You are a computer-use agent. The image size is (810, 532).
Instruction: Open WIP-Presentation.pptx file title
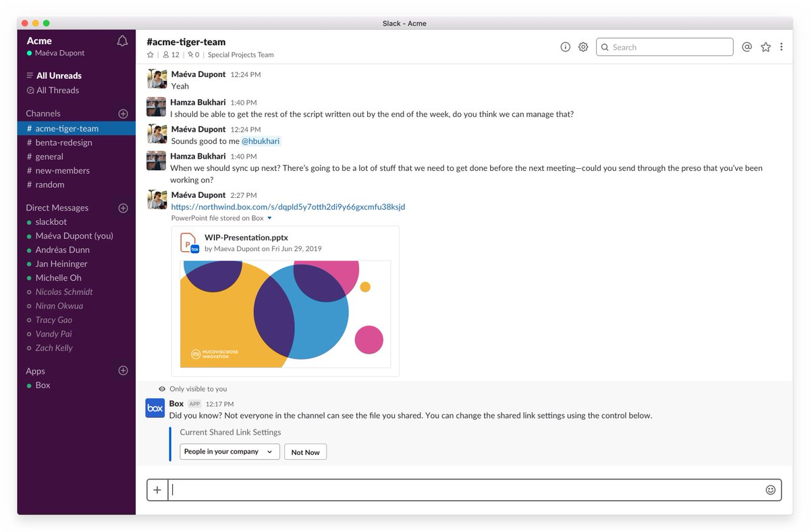coord(246,237)
